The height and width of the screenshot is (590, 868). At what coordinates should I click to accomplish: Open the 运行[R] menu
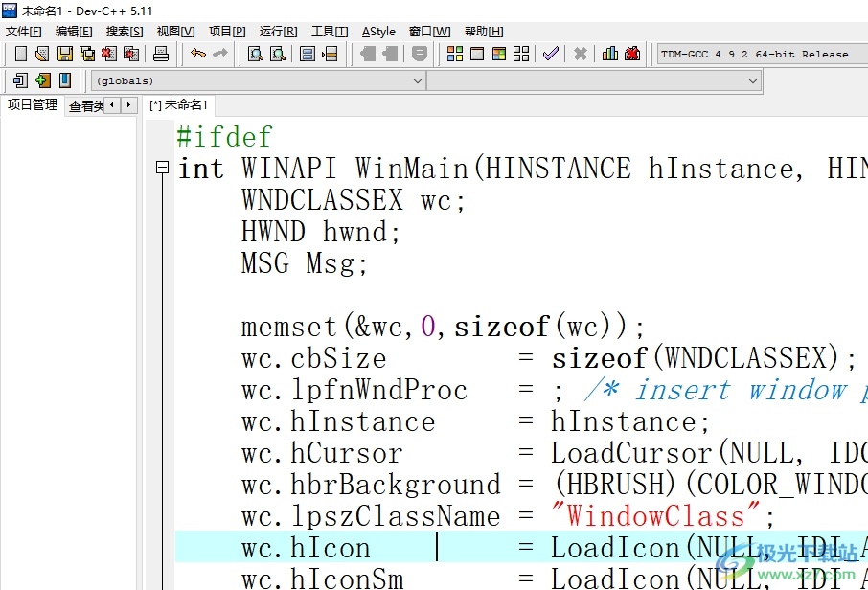click(278, 32)
